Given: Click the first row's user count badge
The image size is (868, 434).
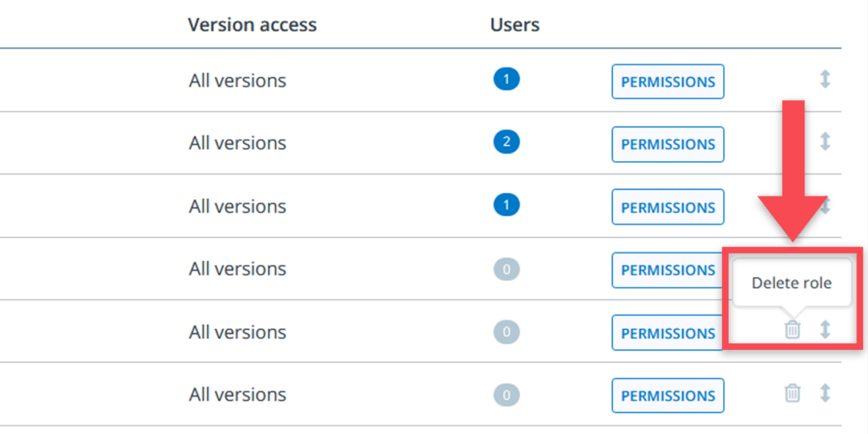Looking at the screenshot, I should coord(506,81).
